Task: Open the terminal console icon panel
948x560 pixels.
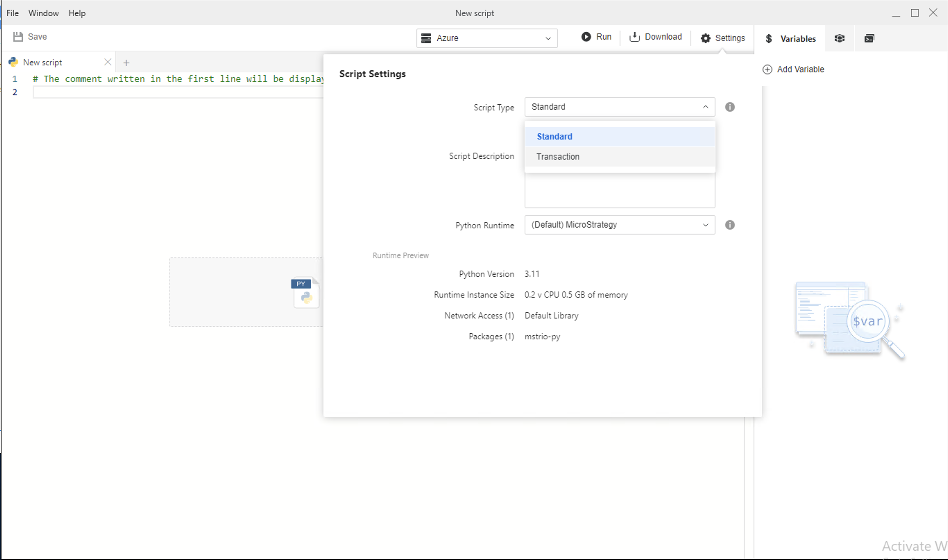Action: 869,38
